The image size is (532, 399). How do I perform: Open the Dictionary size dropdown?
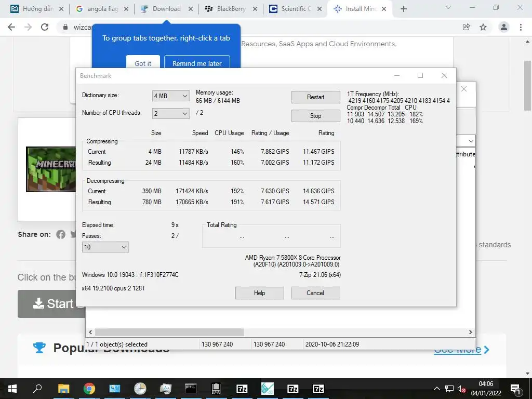[170, 96]
